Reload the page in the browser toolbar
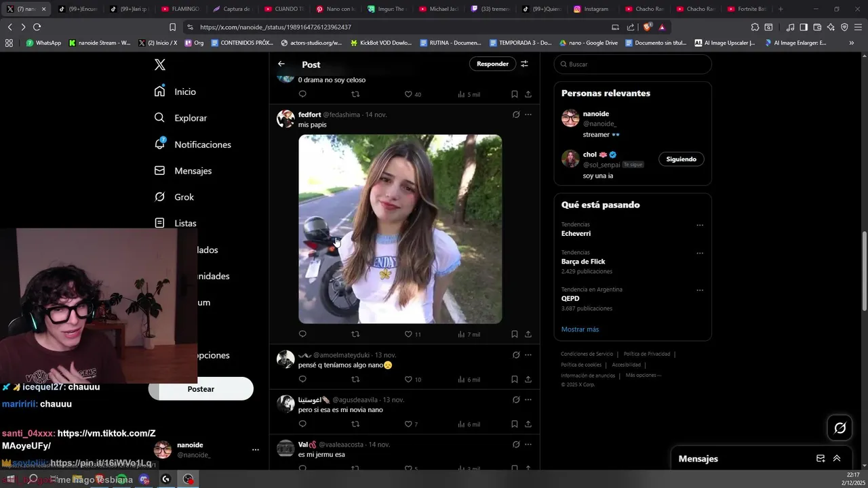The image size is (868, 488). pyautogui.click(x=37, y=27)
